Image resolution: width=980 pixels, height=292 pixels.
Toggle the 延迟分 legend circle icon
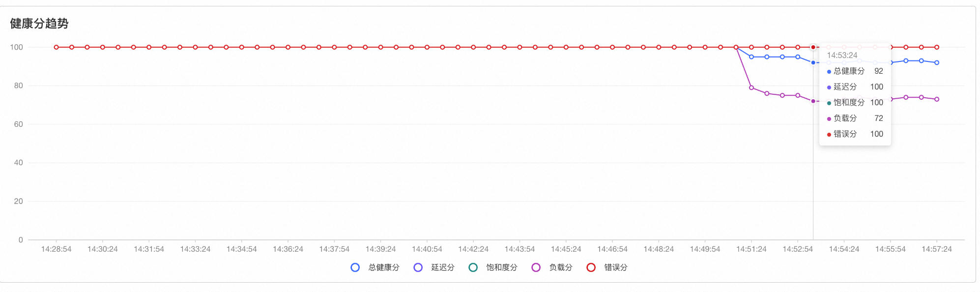point(418,267)
